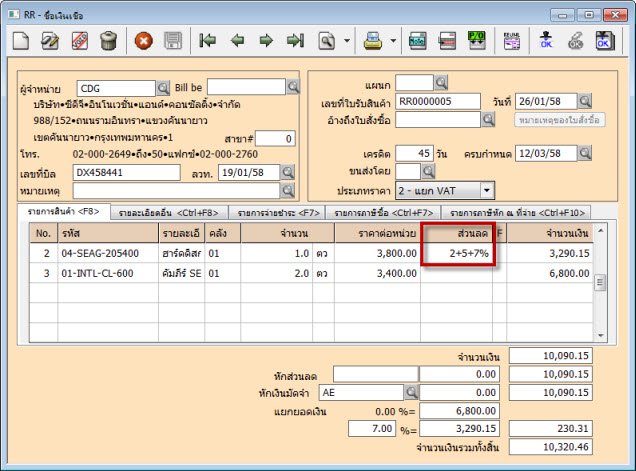
Task: Select row with code 01-INTL-CL-600
Action: [x=311, y=273]
